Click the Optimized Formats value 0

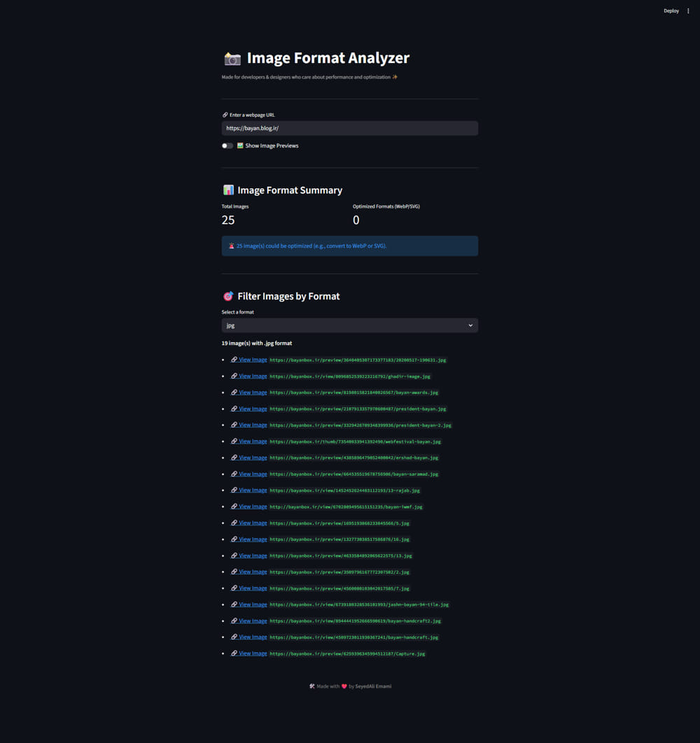tap(356, 220)
